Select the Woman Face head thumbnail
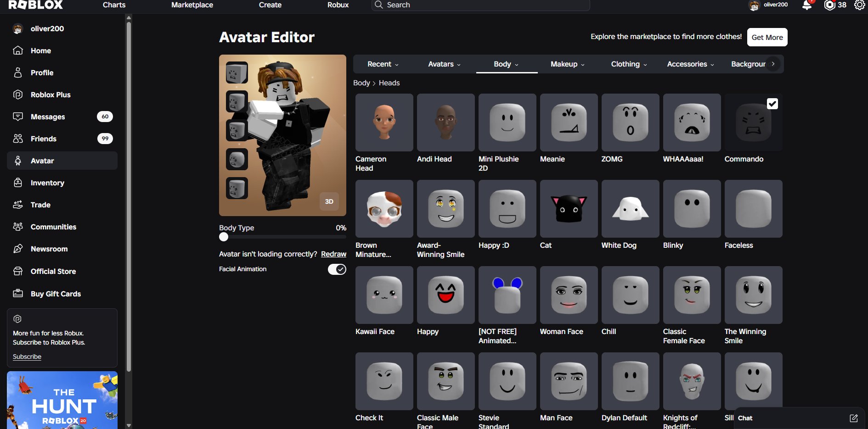Image resolution: width=868 pixels, height=429 pixels. click(x=569, y=295)
